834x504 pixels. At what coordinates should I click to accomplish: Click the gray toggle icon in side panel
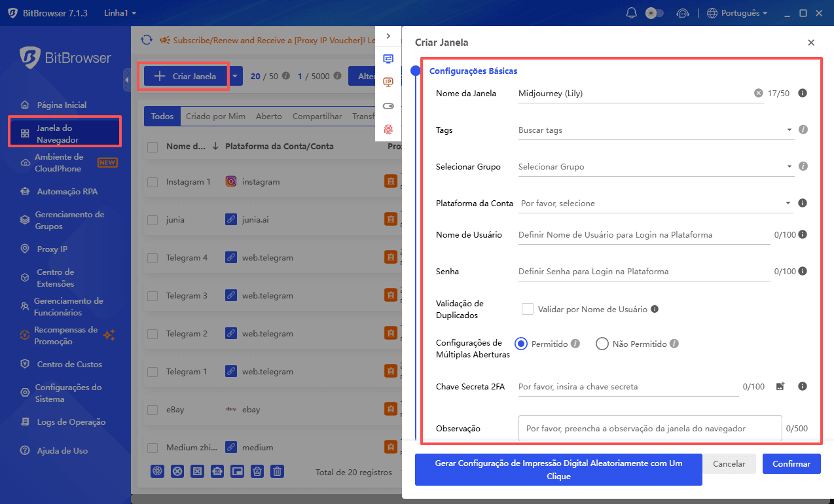coord(388,105)
